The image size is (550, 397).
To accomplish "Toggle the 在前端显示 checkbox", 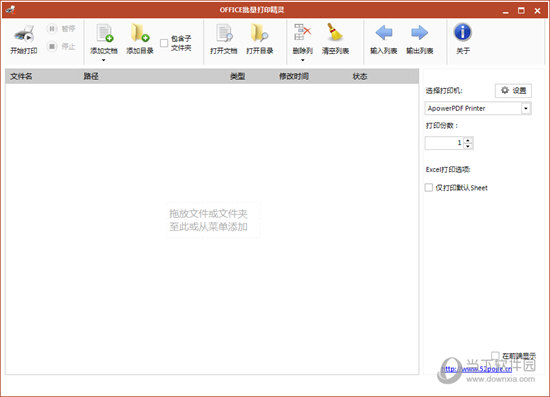I will point(495,356).
